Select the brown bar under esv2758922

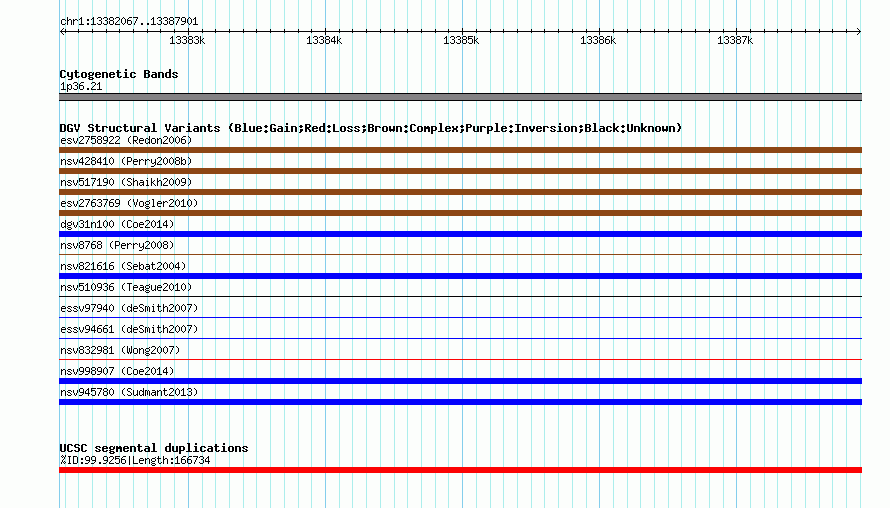460,150
